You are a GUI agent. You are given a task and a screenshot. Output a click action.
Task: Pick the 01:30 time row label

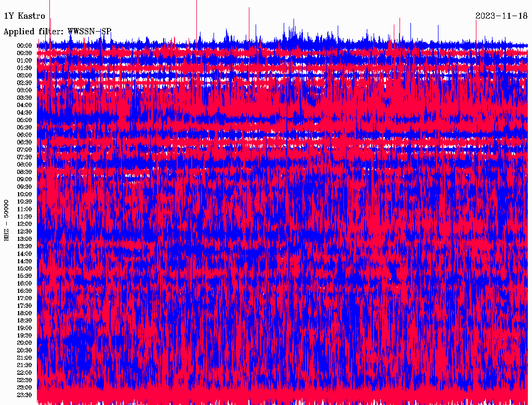pos(24,68)
